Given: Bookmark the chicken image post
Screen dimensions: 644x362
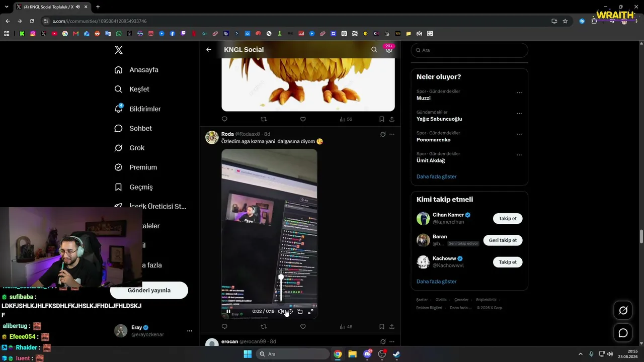Looking at the screenshot, I should coord(382,119).
